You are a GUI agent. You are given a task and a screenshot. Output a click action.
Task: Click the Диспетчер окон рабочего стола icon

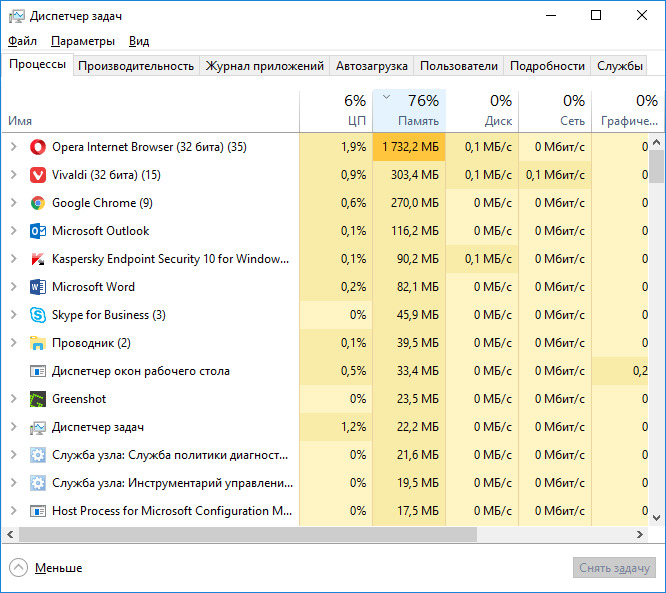coord(38,371)
